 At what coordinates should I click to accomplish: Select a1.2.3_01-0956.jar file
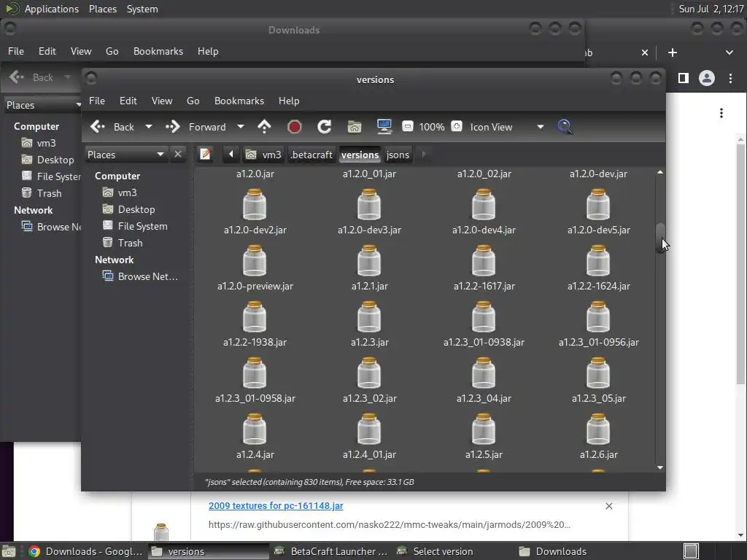(x=598, y=324)
